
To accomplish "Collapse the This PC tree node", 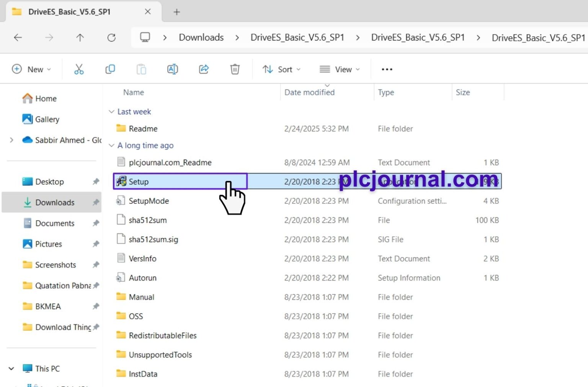I will [11, 369].
